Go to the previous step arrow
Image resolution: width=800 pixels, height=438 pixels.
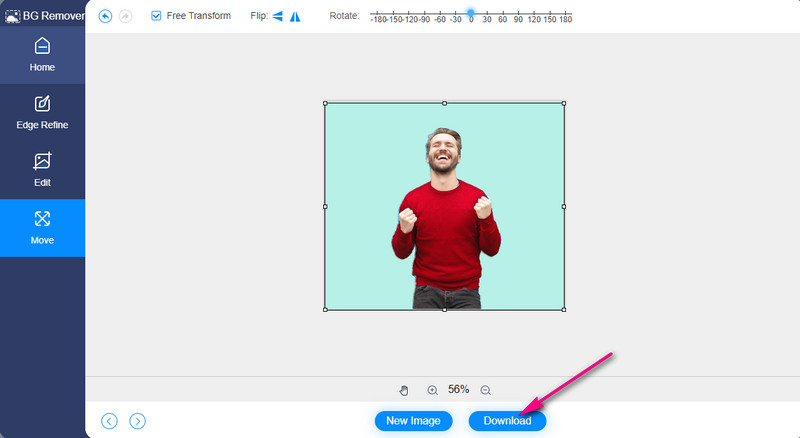click(x=109, y=421)
